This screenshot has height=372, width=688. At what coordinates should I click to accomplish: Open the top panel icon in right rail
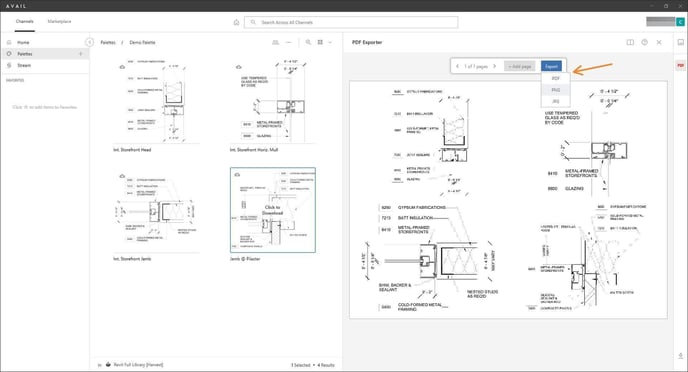pyautogui.click(x=681, y=43)
